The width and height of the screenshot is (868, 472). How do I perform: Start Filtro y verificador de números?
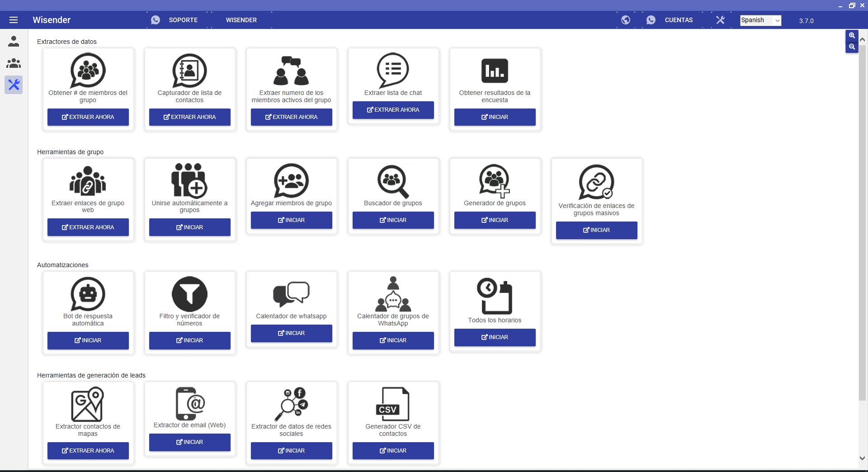pos(190,340)
